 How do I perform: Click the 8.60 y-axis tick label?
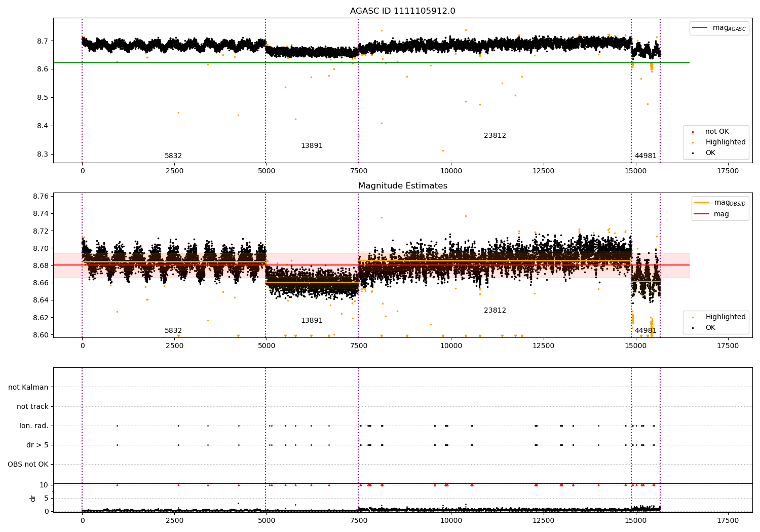41,335
